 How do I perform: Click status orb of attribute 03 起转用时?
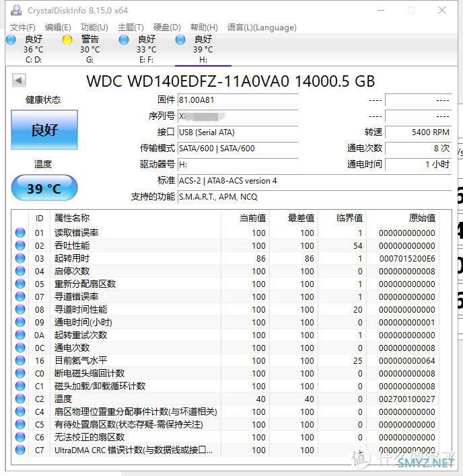point(20,258)
